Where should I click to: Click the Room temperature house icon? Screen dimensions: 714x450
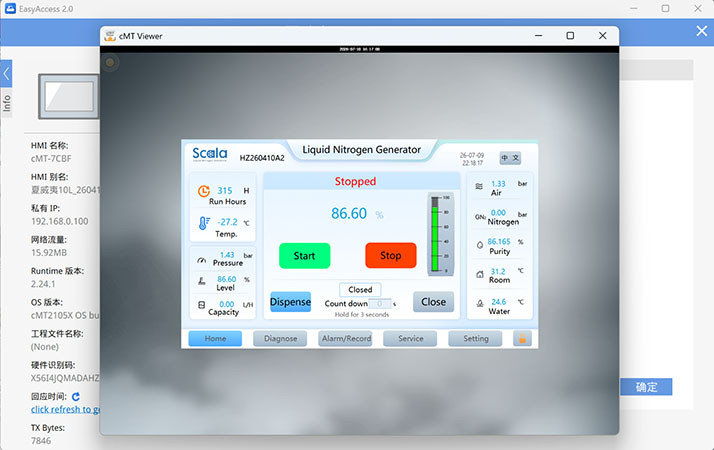479,274
